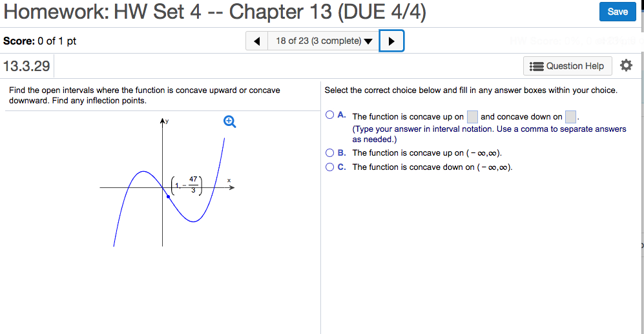This screenshot has width=644, height=334.
Task: Select the 13.3.29 question number label
Action: click(26, 66)
